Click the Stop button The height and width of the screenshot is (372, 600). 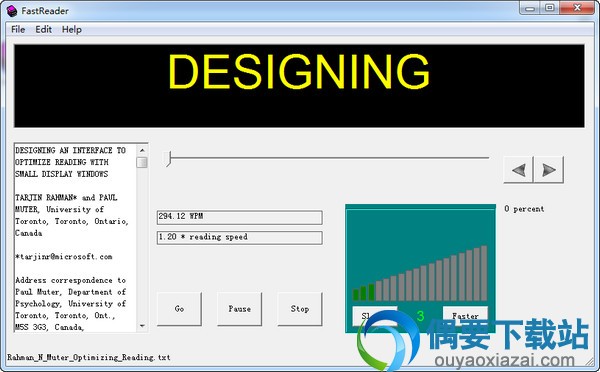(x=300, y=309)
